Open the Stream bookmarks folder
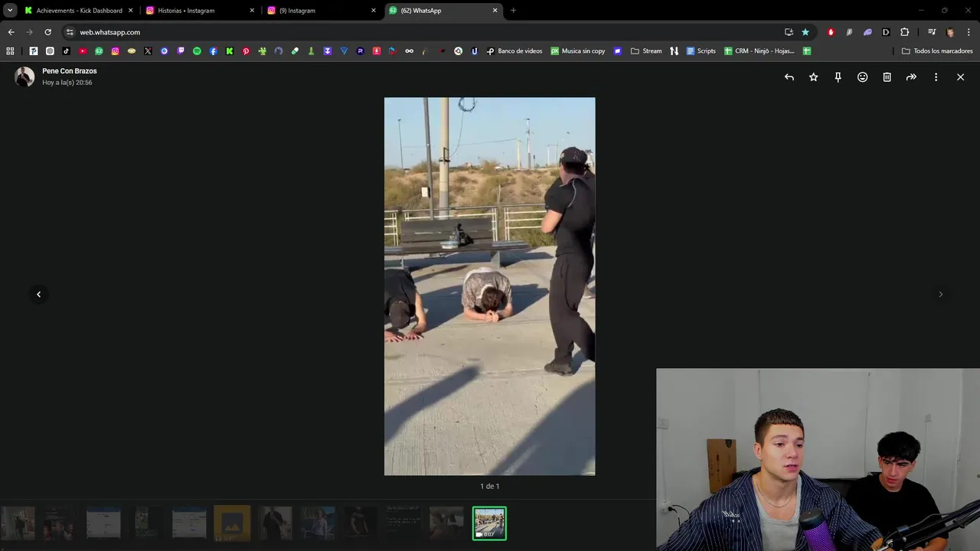This screenshot has height=551, width=980. [x=646, y=51]
